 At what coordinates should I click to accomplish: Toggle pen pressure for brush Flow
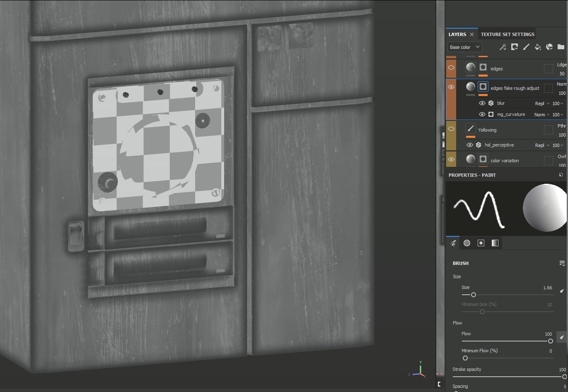pos(562,337)
